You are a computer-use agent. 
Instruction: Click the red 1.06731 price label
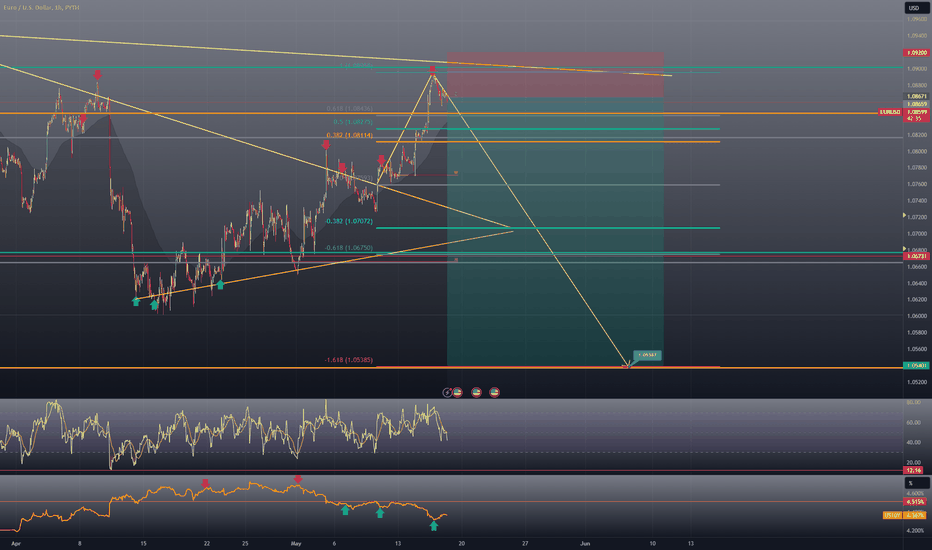(x=916, y=256)
